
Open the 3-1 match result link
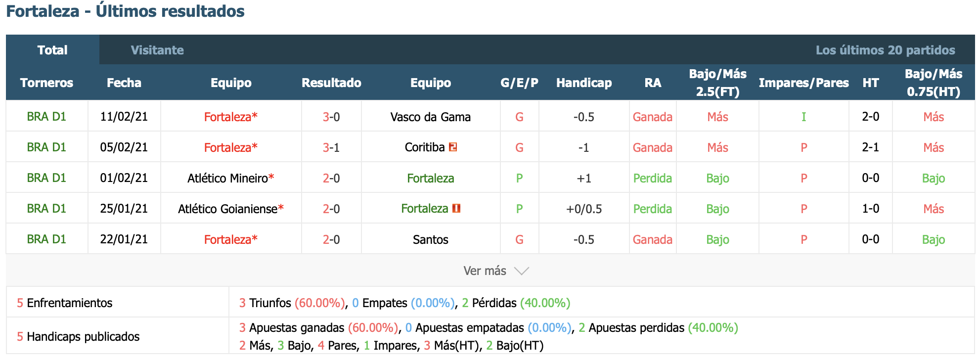pyautogui.click(x=331, y=147)
